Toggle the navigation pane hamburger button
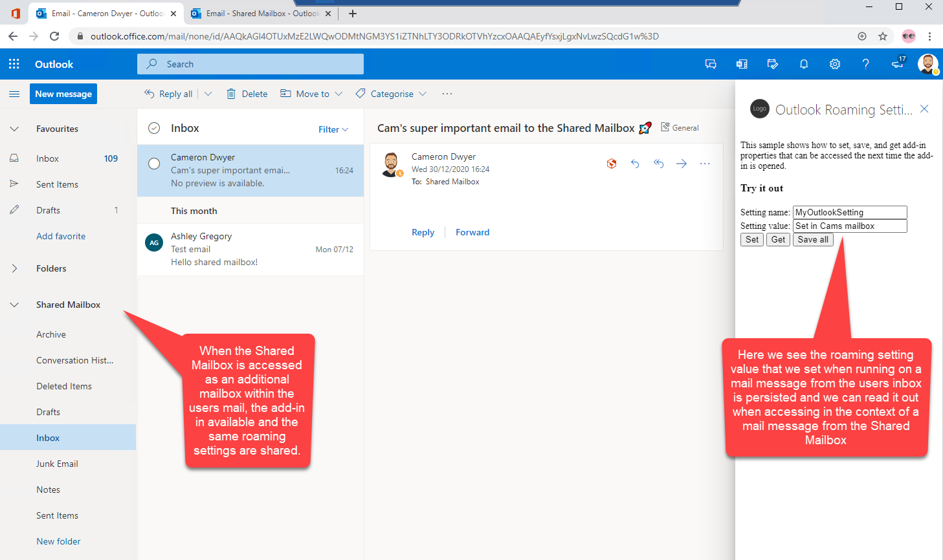Screen dimensions: 943x560 tap(14, 94)
